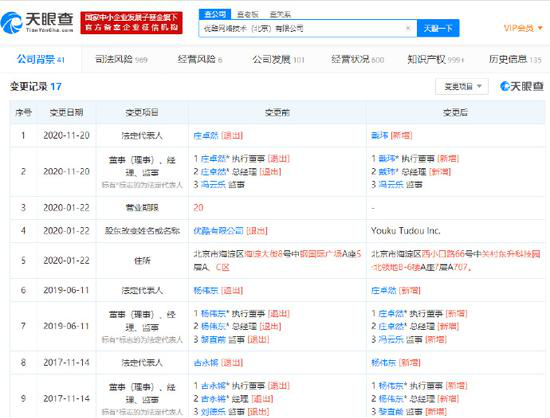This screenshot has height=418, width=550.
Task: Open the 公司背景 tab
Action: click(41, 59)
